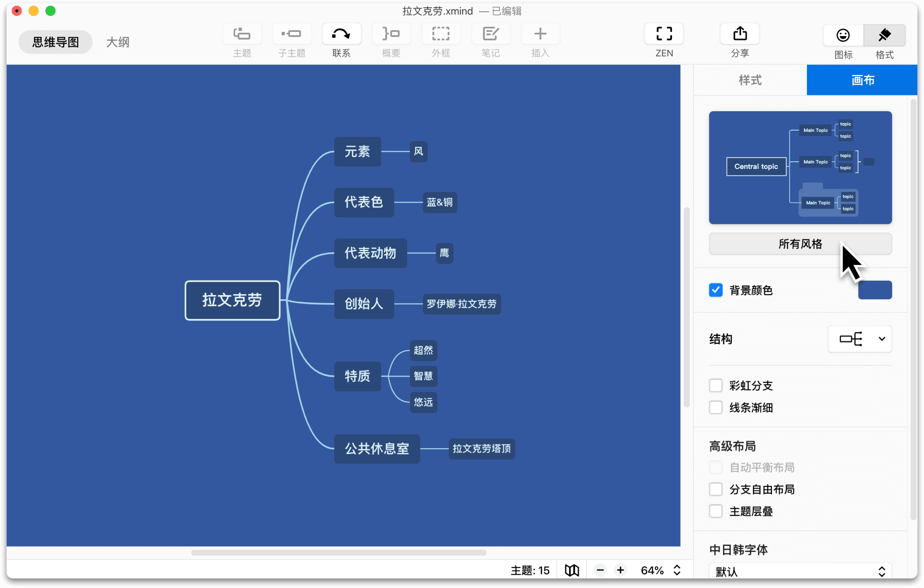The image size is (924, 588).
Task: Switch to the 样式 style tab
Action: (x=749, y=80)
